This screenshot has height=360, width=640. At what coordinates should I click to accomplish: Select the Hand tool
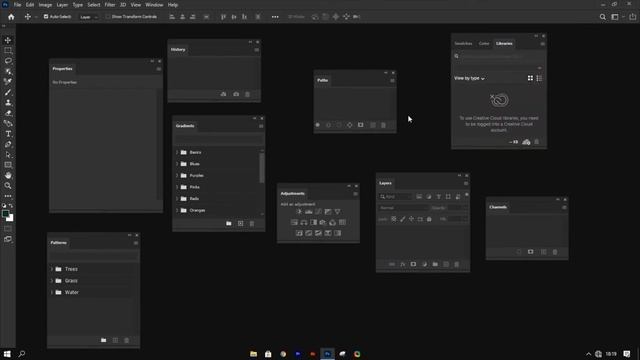(x=8, y=176)
